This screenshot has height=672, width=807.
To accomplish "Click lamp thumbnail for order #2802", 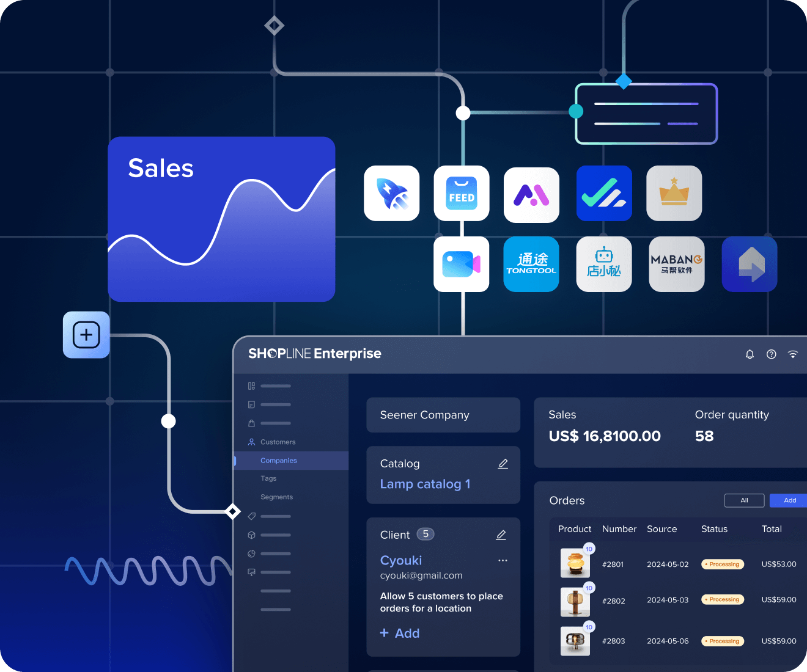I will (575, 602).
